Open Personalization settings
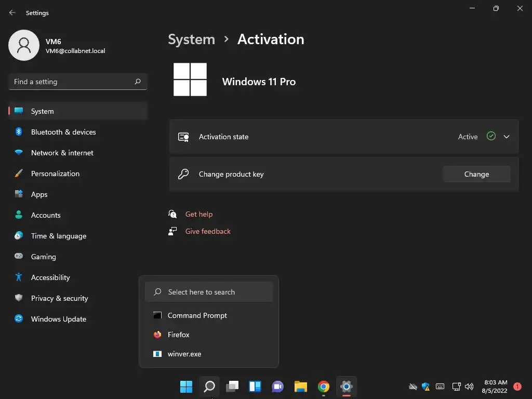The width and height of the screenshot is (532, 399). 78,174
